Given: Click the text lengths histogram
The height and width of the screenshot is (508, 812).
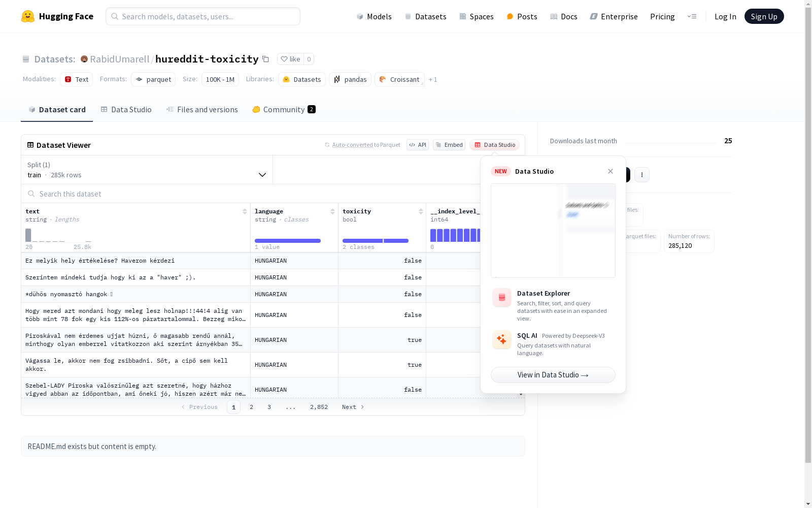Looking at the screenshot, I should [58, 235].
